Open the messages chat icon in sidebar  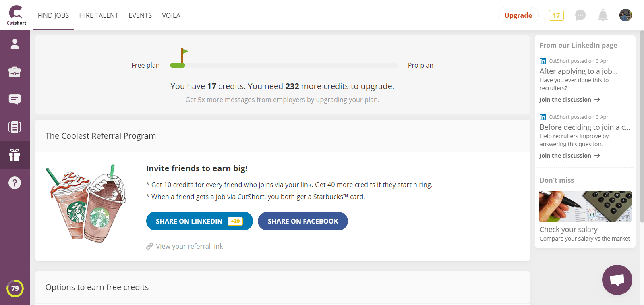[15, 100]
